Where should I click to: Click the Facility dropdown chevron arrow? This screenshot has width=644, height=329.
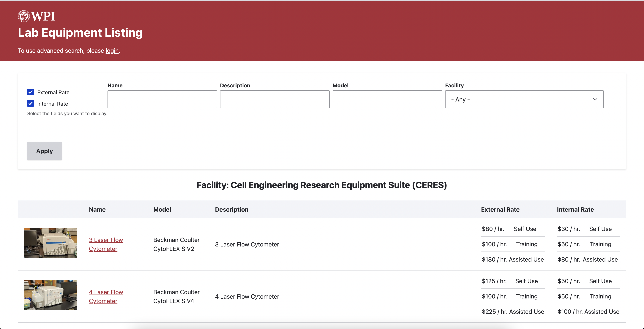coord(595,99)
